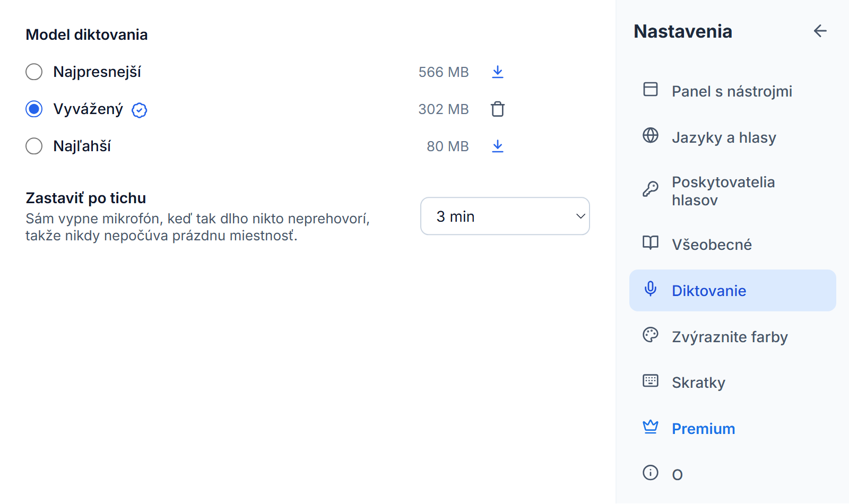
Task: Click the Model diktovania heading
Action: point(86,34)
